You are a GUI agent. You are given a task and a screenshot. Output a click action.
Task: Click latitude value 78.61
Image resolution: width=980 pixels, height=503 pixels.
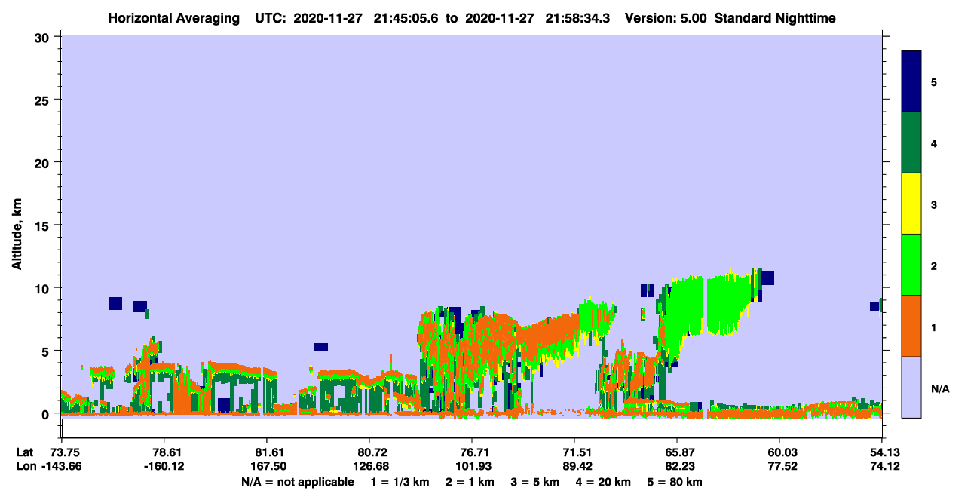pos(164,452)
